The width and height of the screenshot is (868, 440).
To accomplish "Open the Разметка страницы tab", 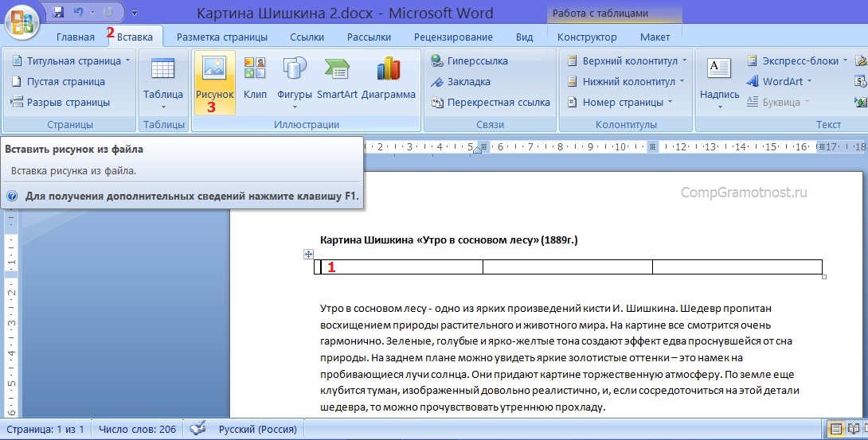I will [x=222, y=37].
